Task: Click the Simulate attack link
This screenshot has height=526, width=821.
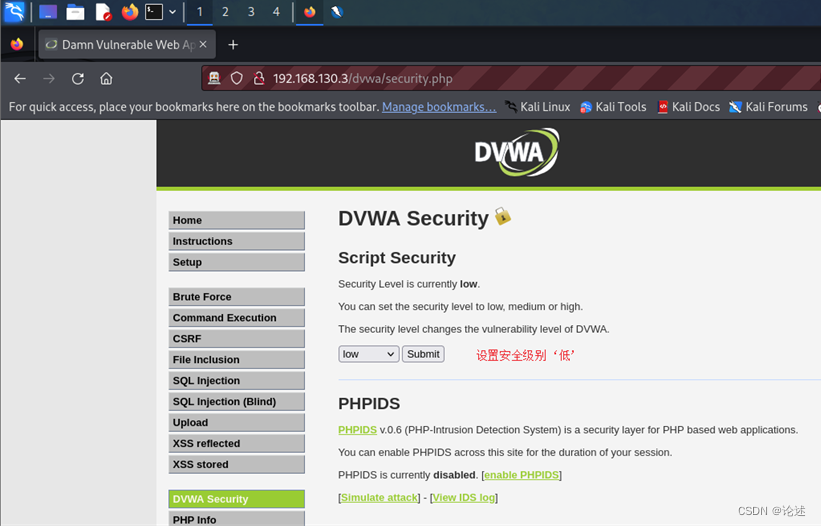Action: (380, 497)
